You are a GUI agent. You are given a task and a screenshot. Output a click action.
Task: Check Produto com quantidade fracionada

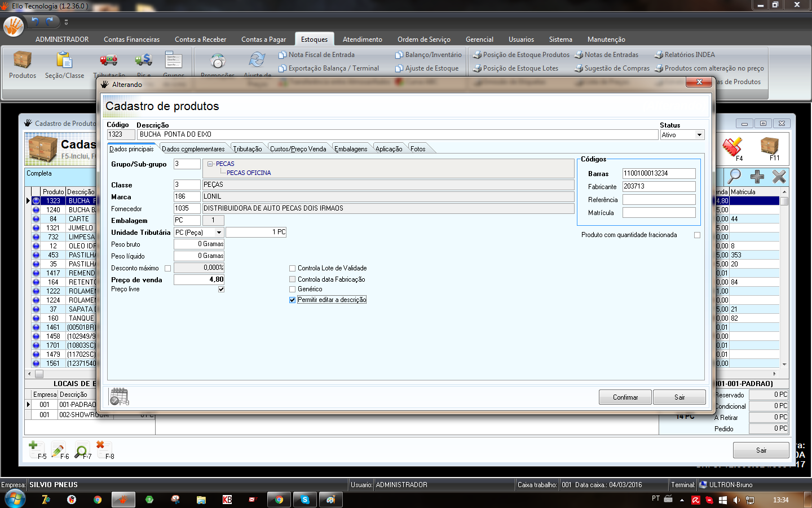point(697,235)
